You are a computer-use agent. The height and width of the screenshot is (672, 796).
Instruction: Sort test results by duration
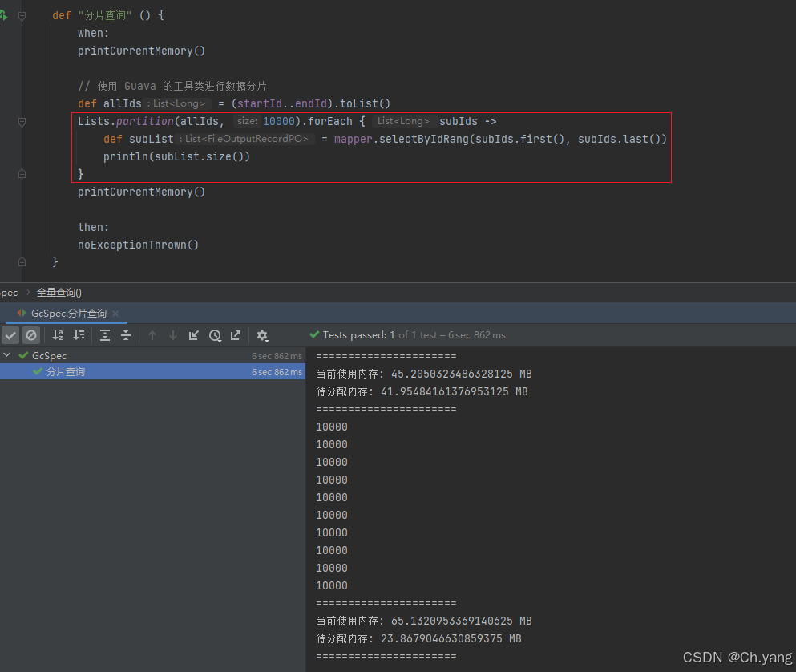pos(79,335)
